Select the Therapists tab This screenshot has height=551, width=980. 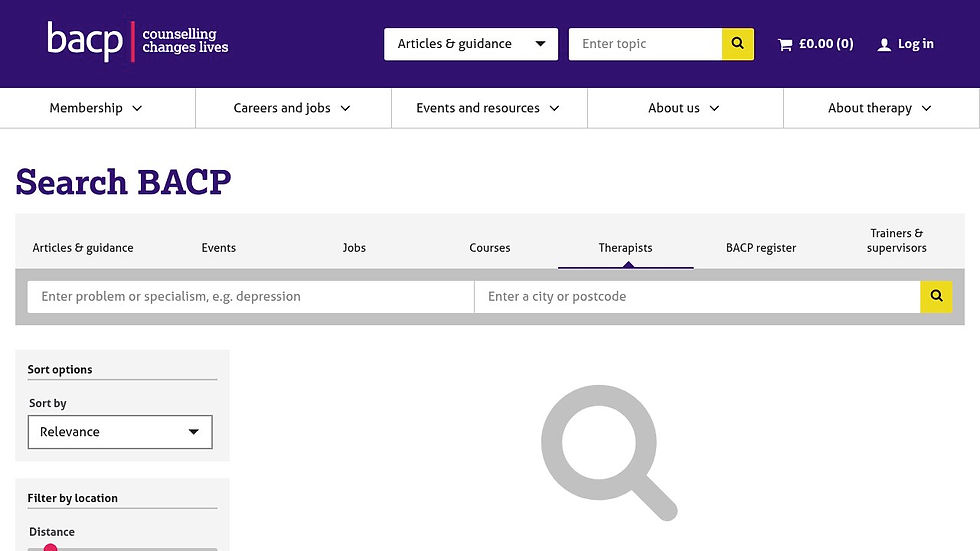coord(626,247)
